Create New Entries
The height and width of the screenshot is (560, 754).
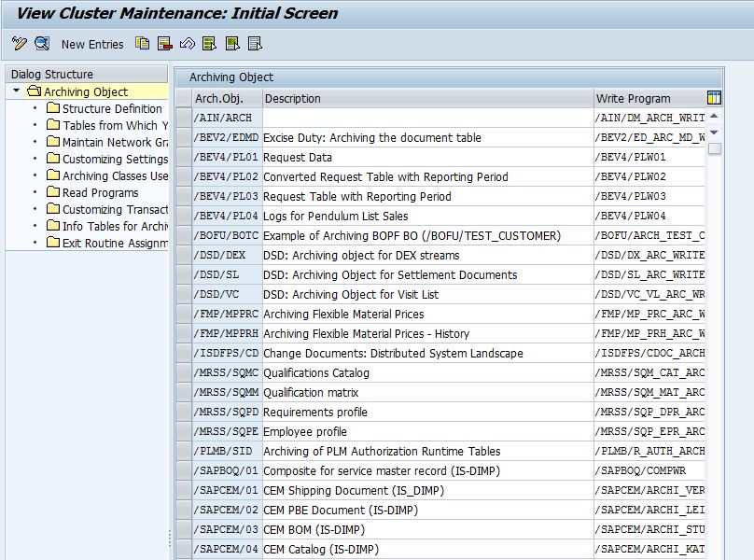(x=92, y=44)
